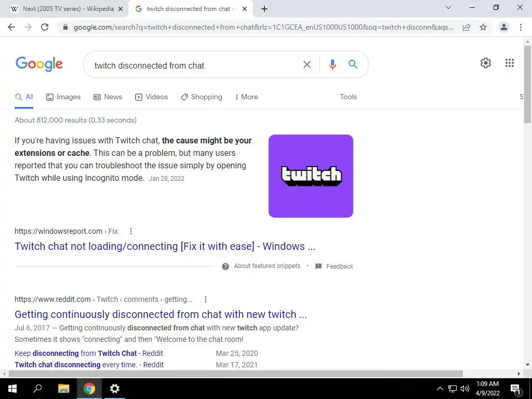Switch to Videos results
This screenshot has height=399, width=532.
[x=151, y=97]
